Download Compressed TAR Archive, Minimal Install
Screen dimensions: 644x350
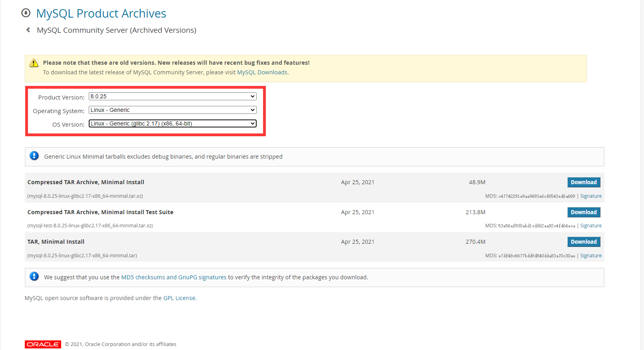(x=584, y=182)
